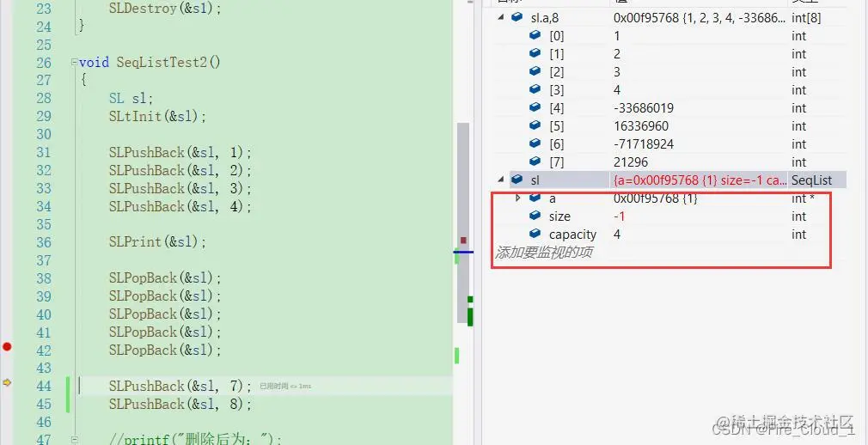Click the 'SL sl;' declaration line

tap(131, 98)
